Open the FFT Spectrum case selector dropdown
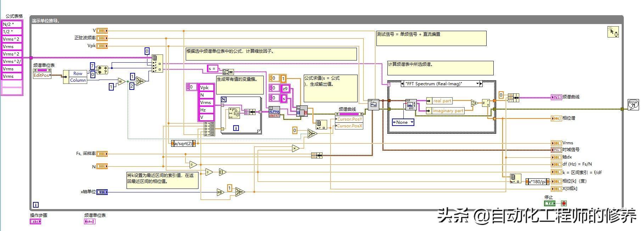Screen dimensions: 644x231 pyautogui.click(x=477, y=84)
